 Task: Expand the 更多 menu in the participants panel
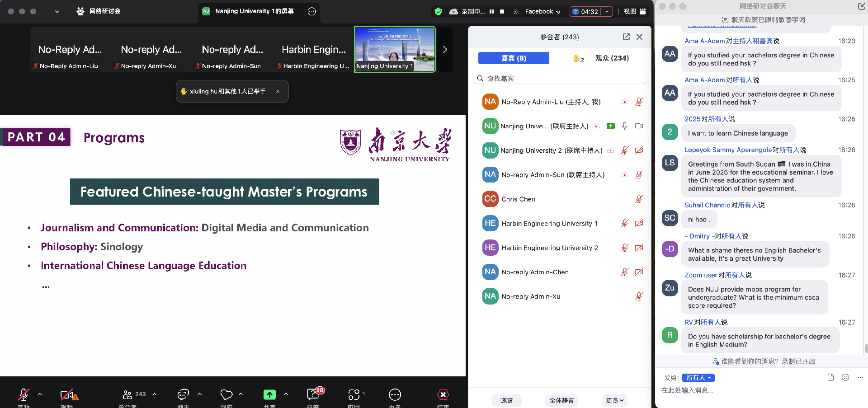[x=614, y=400]
